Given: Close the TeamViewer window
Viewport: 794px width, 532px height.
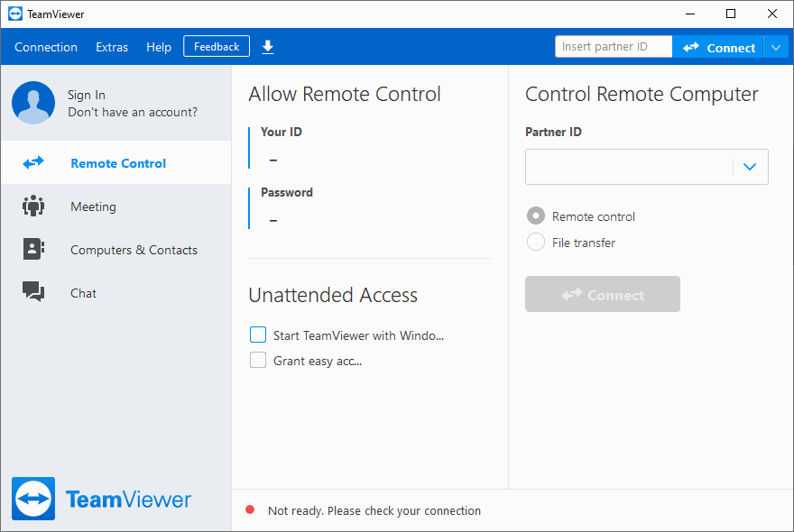Looking at the screenshot, I should coord(772,14).
